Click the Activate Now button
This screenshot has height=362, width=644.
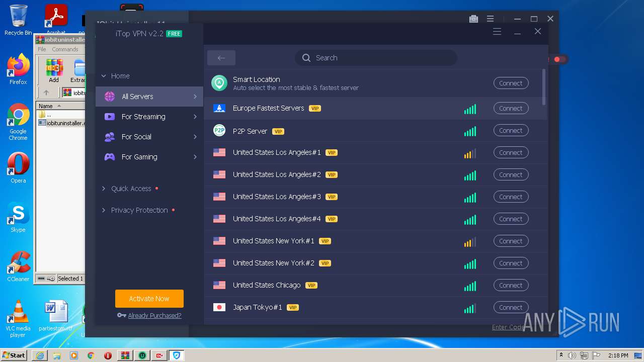coord(149,299)
